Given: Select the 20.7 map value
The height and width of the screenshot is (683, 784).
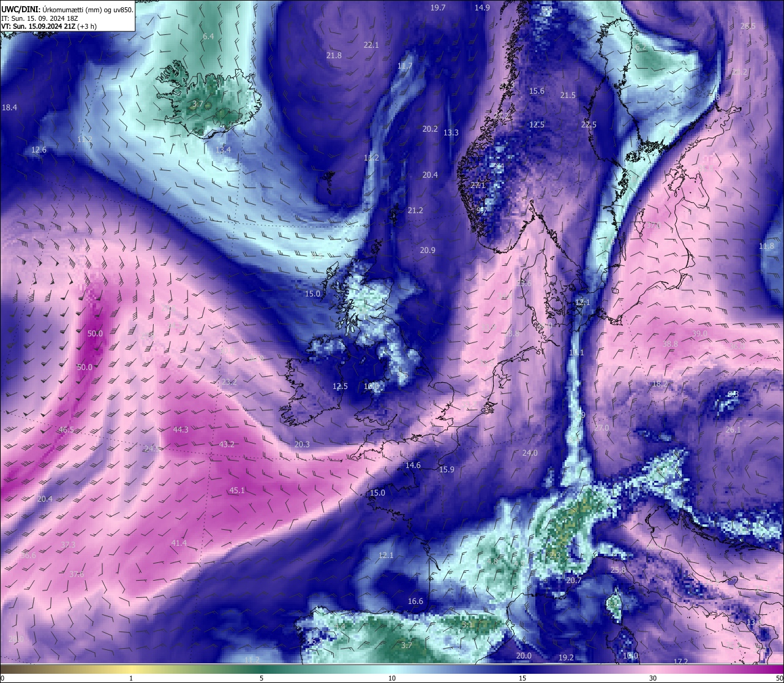Looking at the screenshot, I should [574, 580].
